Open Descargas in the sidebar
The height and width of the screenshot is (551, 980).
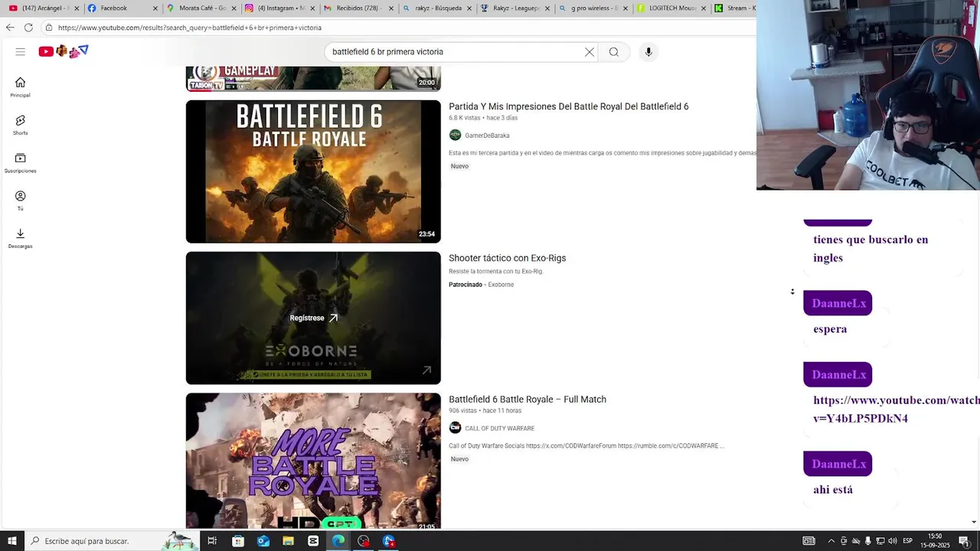point(20,238)
